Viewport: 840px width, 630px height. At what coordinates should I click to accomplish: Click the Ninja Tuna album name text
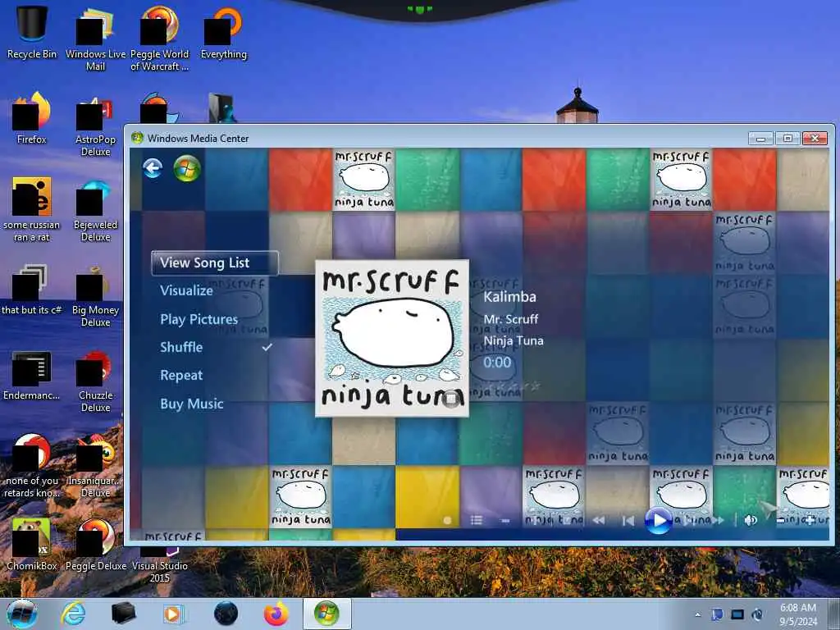(514, 340)
